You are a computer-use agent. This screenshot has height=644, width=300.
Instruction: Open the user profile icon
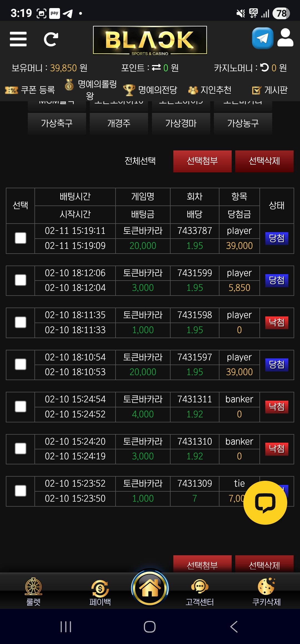285,38
